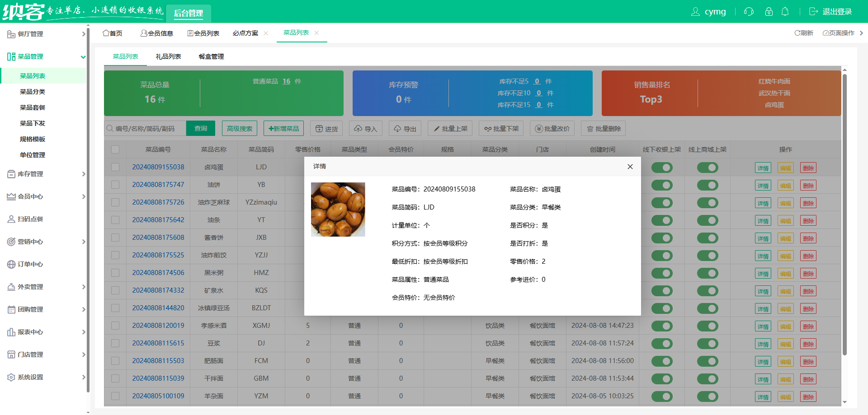Screen dimensions: 868x415
Task: Enable 线下收银上架 toggle for 豆浆
Action: point(662,343)
